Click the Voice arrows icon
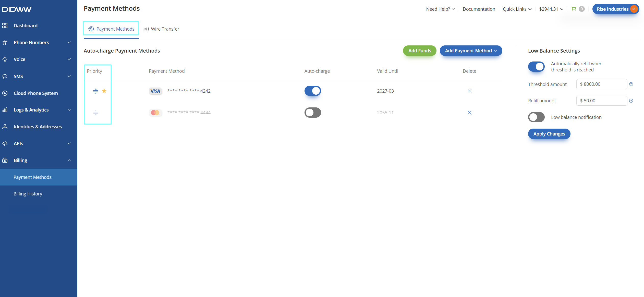The width and height of the screenshot is (644, 297). (5, 59)
